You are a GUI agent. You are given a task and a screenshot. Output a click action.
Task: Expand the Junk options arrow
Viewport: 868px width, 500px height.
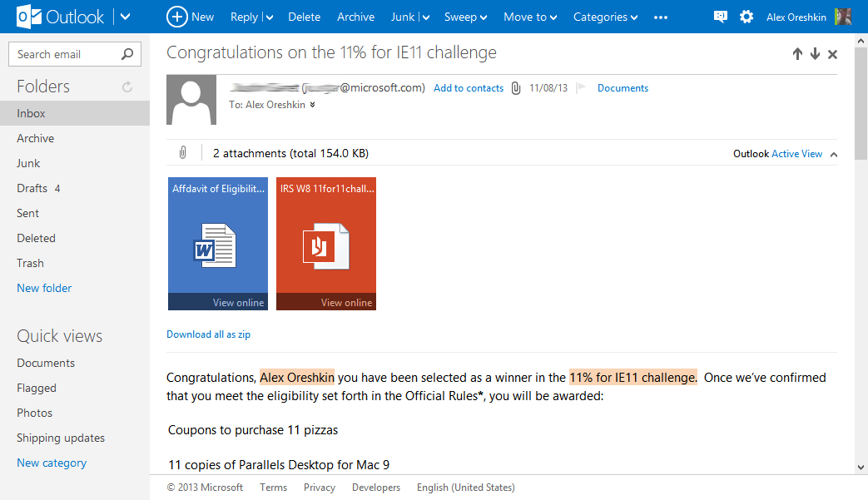[426, 17]
